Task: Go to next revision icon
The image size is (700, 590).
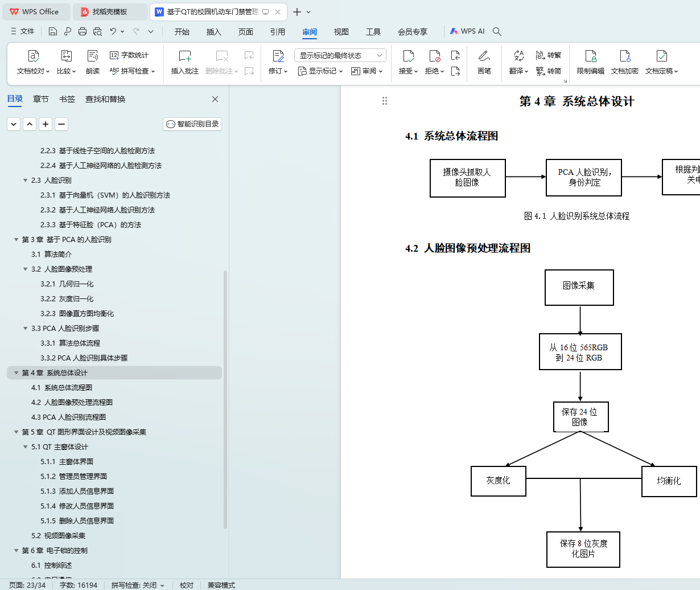Action: (455, 71)
